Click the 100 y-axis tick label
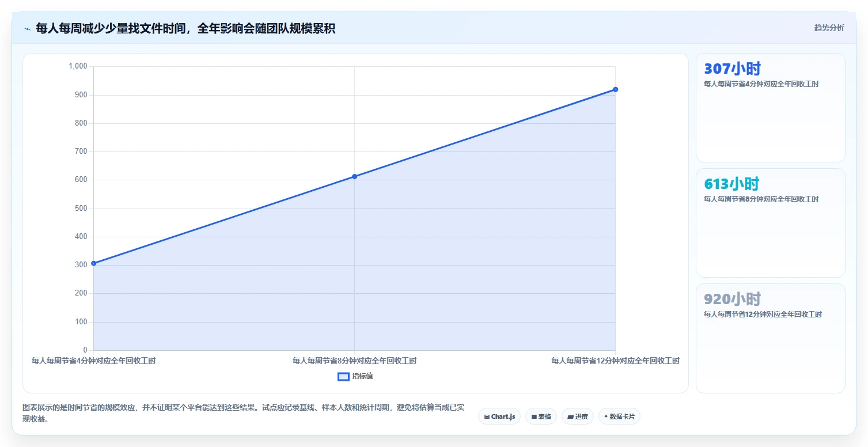 (81, 321)
